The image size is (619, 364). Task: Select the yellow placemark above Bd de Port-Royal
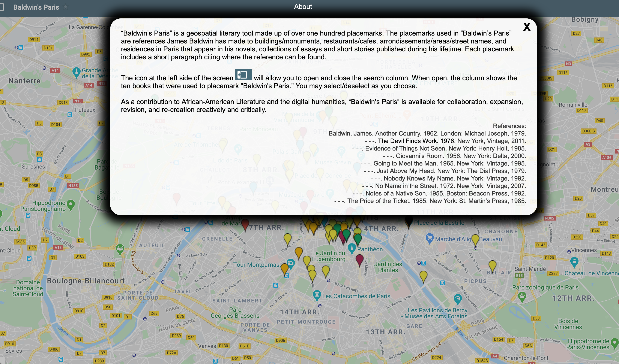325,272
